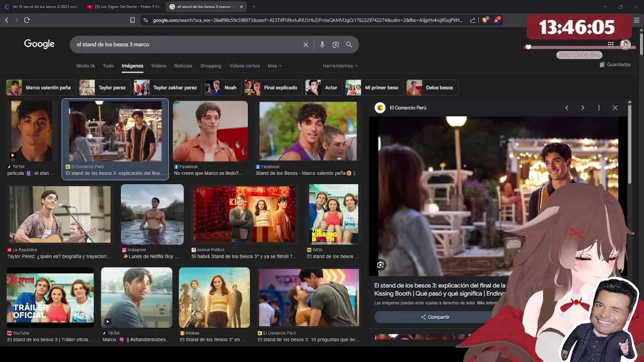Show next image in preview panel
This screenshot has height=362, width=644.
583,108
